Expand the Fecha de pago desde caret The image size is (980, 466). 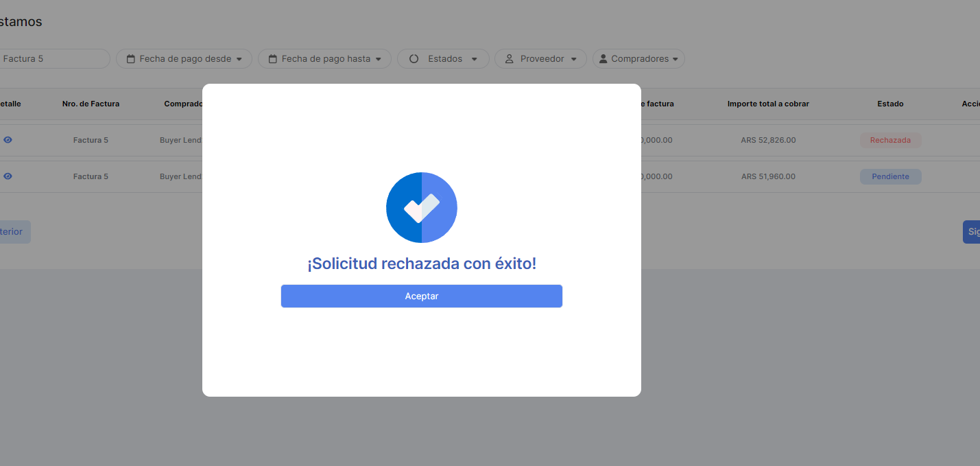tap(239, 59)
